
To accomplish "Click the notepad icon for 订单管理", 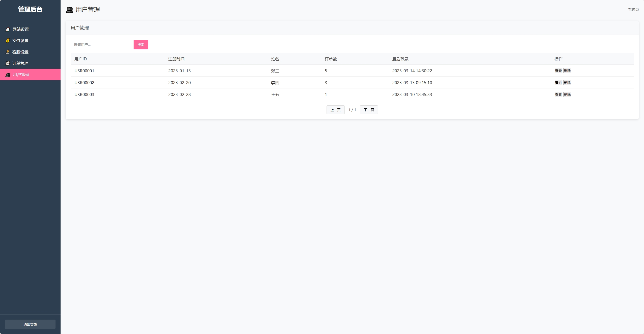I will coord(8,63).
